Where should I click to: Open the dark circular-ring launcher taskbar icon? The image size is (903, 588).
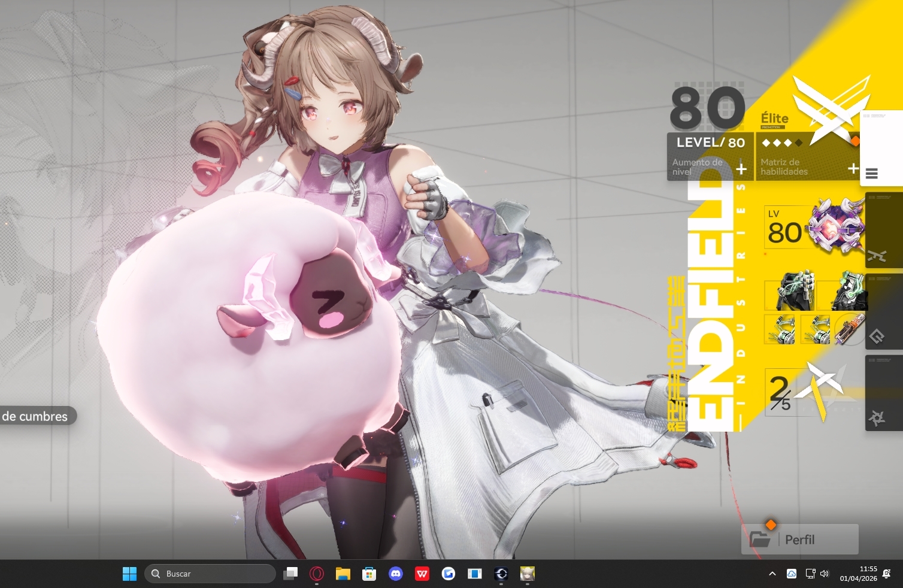tap(501, 574)
